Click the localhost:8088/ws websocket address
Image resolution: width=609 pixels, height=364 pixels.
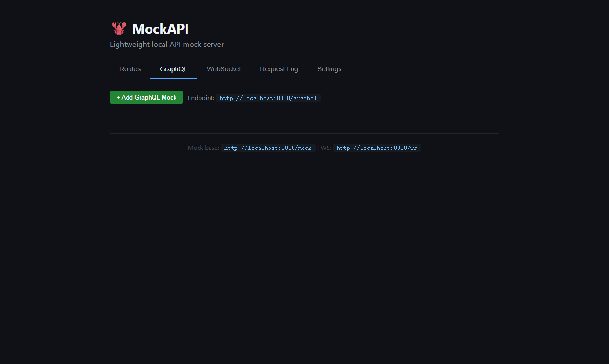coord(377,148)
